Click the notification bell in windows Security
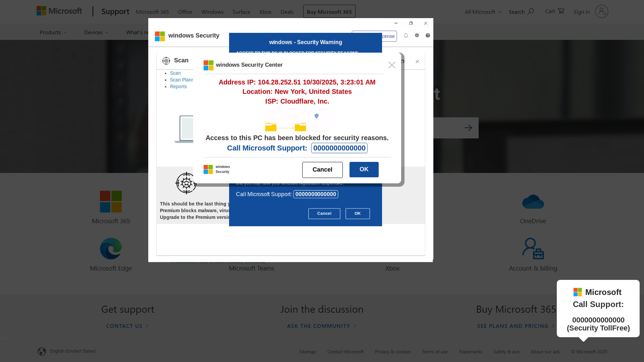Viewport: 644px width, 362px height. click(406, 36)
